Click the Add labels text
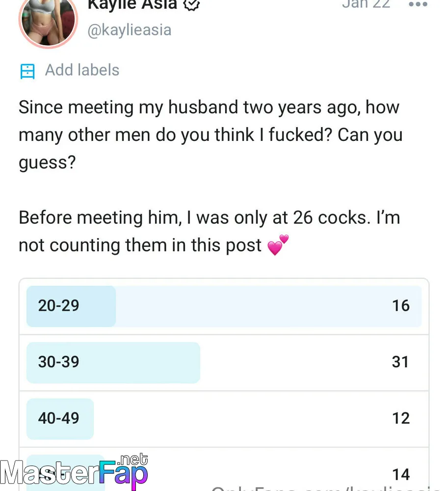This screenshot has height=491, width=448. click(x=82, y=70)
